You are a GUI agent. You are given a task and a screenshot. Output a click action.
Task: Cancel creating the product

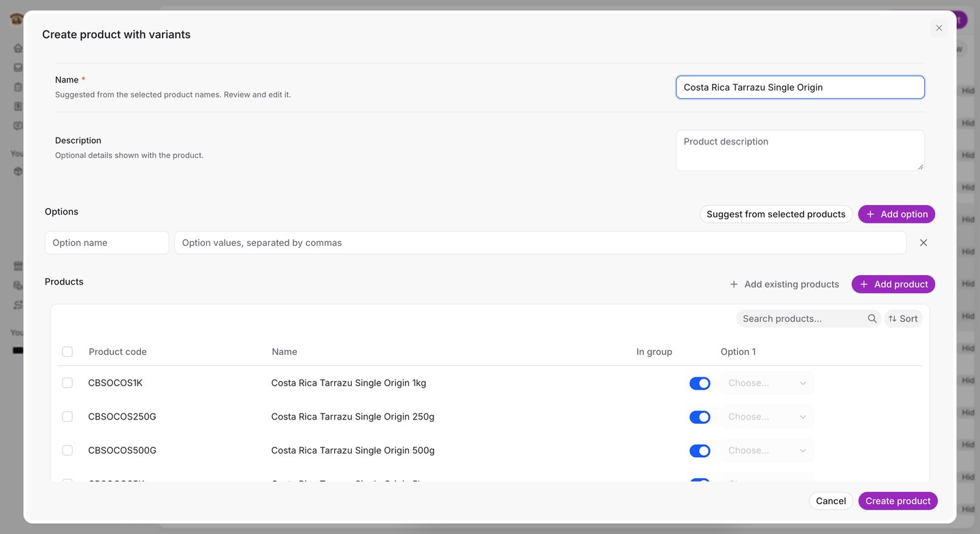(x=831, y=501)
